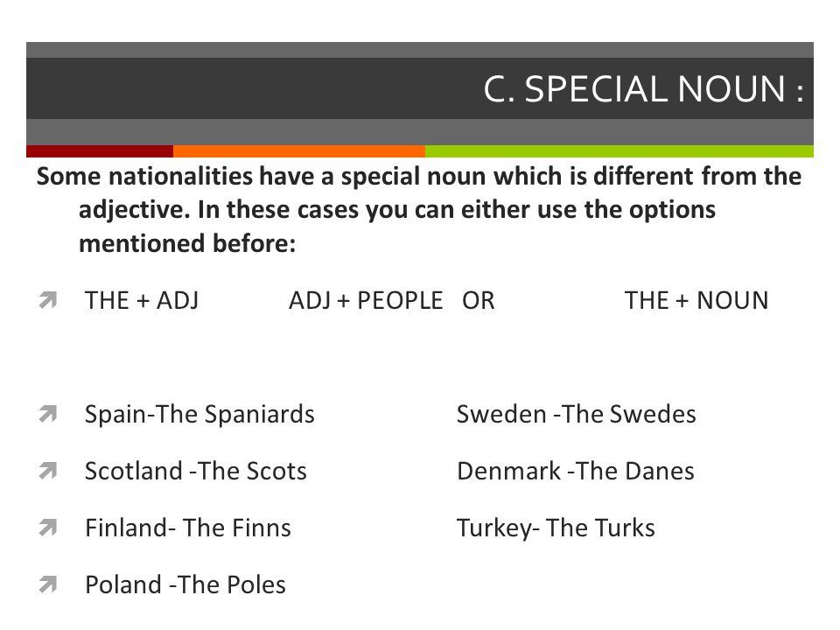Image resolution: width=840 pixels, height=630 pixels.
Task: Click the arrow bullet next to Spain-The Spaniards
Action: (47, 414)
